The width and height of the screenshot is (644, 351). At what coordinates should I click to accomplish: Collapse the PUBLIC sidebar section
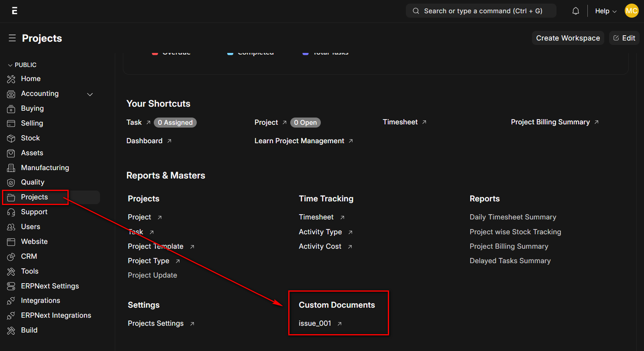click(x=22, y=65)
